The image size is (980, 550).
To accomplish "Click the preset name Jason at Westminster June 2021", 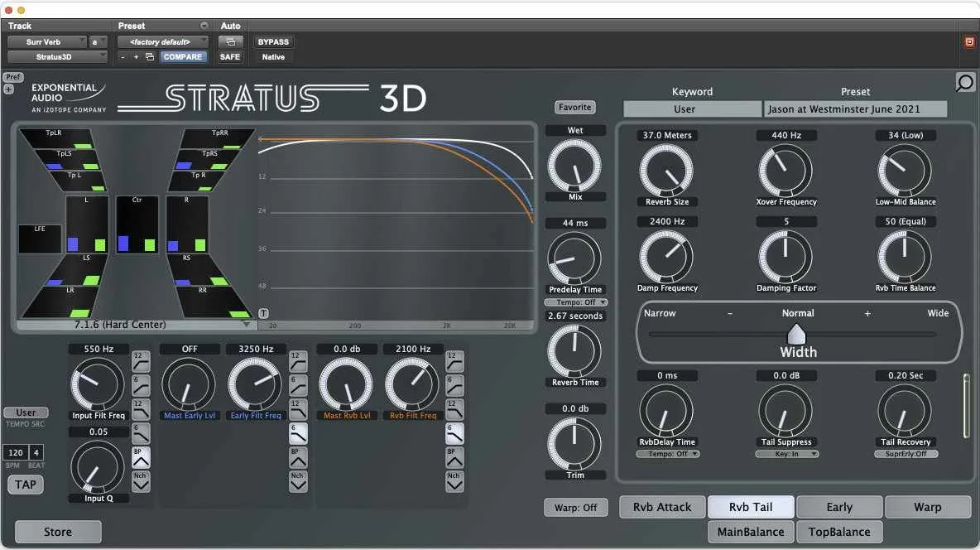I will 855,109.
